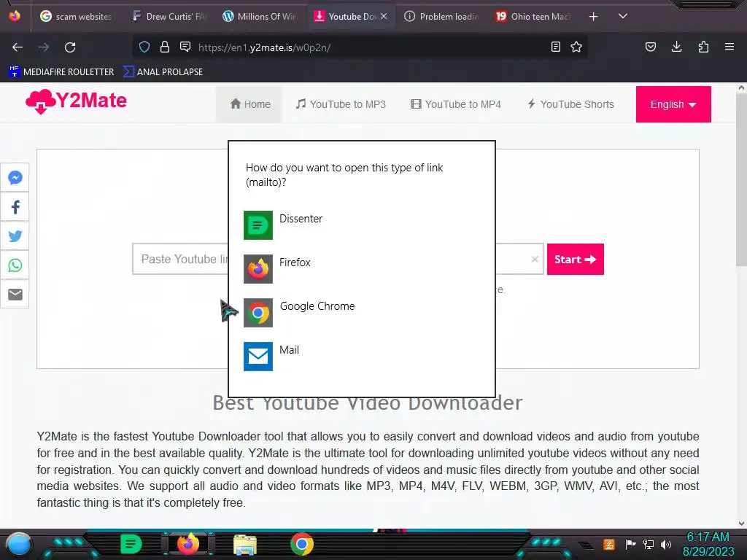
Task: Clear the YouTube link input with X
Action: (535, 259)
